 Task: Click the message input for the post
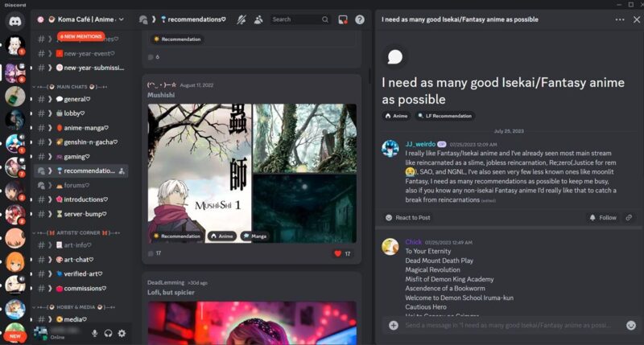(509, 326)
